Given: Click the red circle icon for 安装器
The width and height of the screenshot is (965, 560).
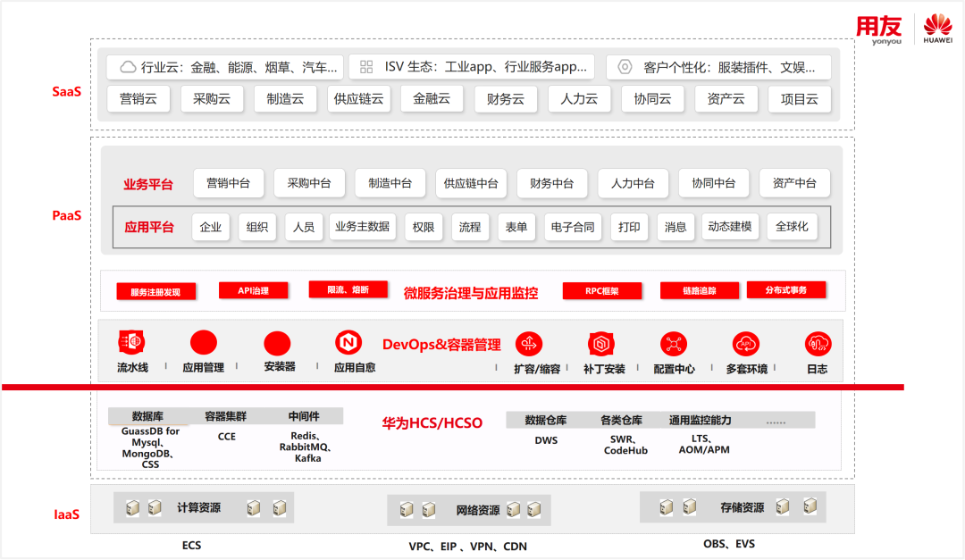Looking at the screenshot, I should 277,343.
